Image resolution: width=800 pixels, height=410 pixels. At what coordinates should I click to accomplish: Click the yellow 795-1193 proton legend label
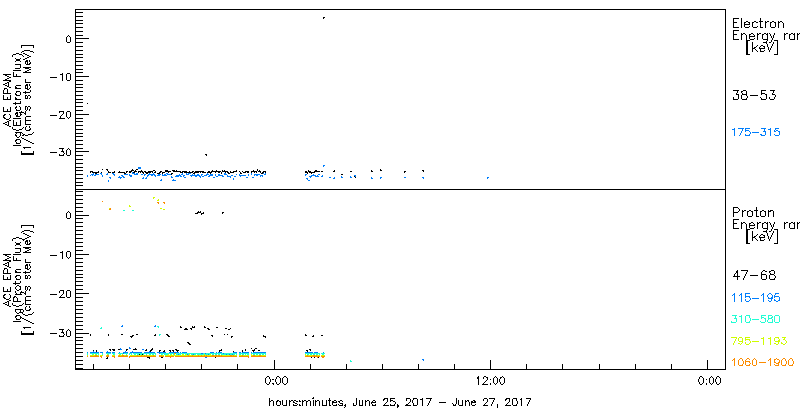click(x=759, y=341)
